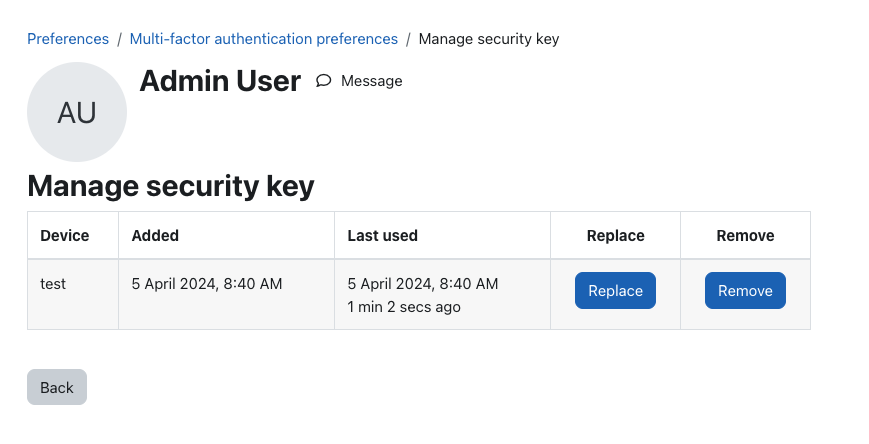
Task: Click the Message link text
Action: point(372,81)
